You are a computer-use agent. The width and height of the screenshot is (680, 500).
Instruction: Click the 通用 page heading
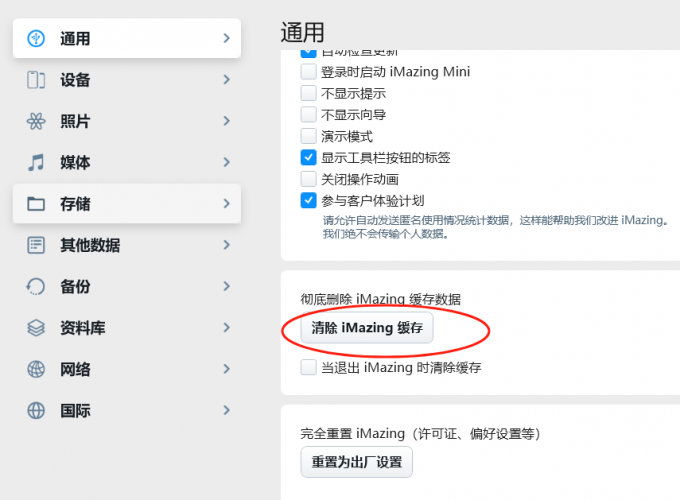(302, 33)
